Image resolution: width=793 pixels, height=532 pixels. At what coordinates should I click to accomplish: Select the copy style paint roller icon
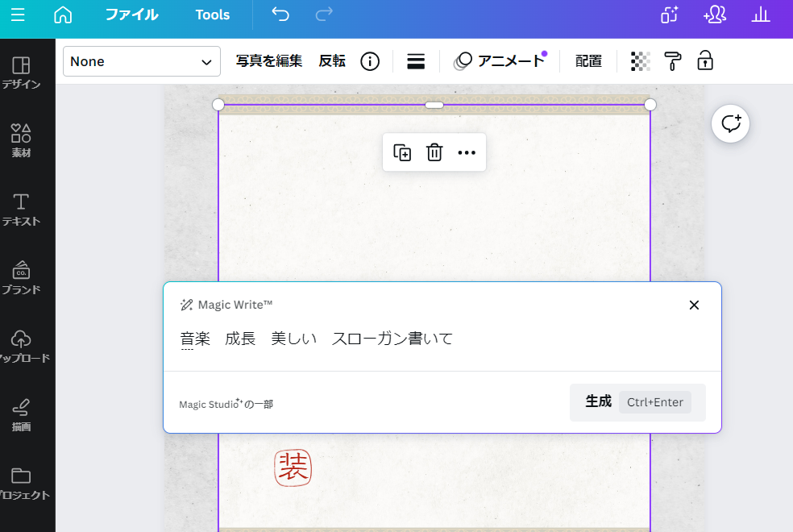(673, 62)
